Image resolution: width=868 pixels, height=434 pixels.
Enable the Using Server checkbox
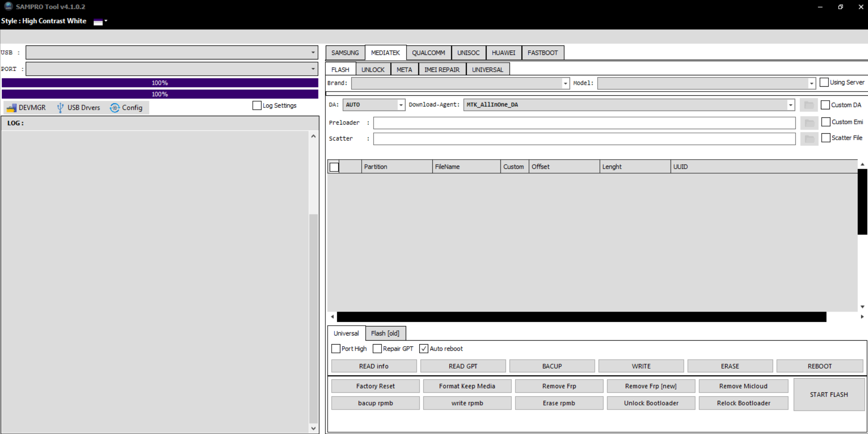(824, 83)
